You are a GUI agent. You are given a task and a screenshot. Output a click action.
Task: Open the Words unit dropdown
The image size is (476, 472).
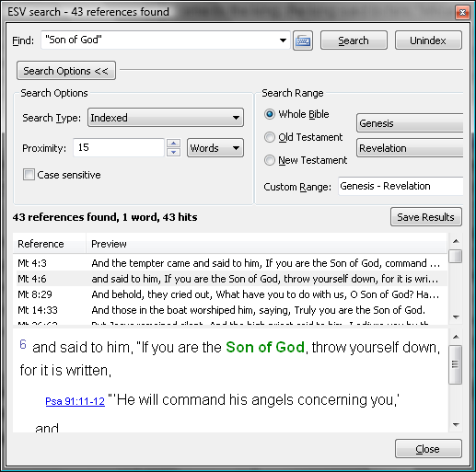click(215, 148)
